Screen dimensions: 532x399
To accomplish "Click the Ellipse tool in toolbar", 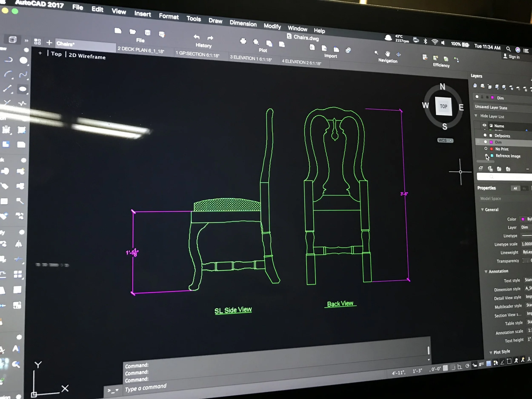I will 23,89.
